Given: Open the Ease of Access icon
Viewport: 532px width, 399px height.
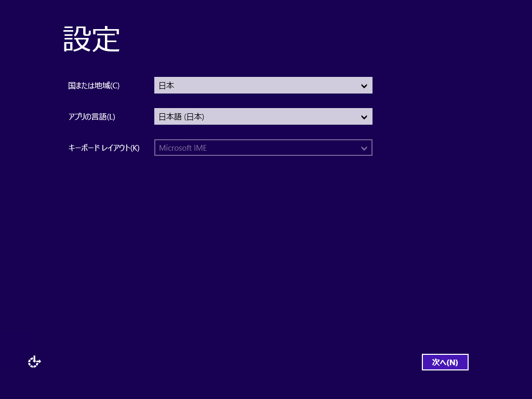Looking at the screenshot, I should coord(34,362).
